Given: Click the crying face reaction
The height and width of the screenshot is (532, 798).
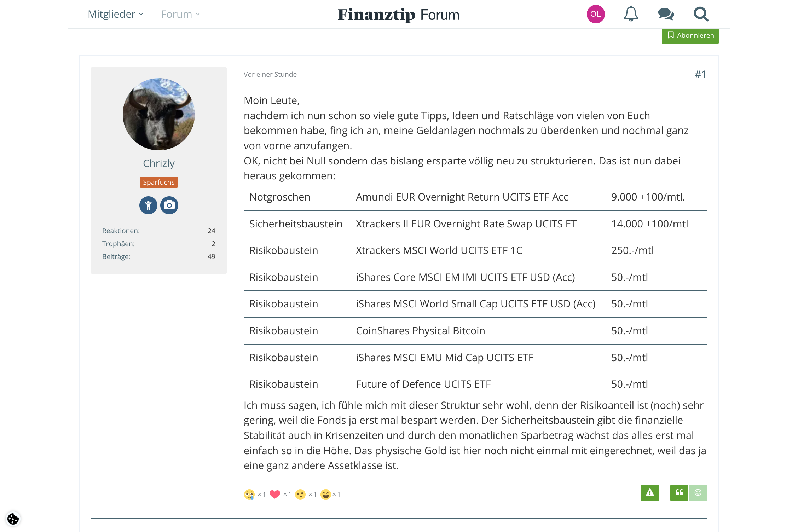Looking at the screenshot, I should pyautogui.click(x=249, y=495).
